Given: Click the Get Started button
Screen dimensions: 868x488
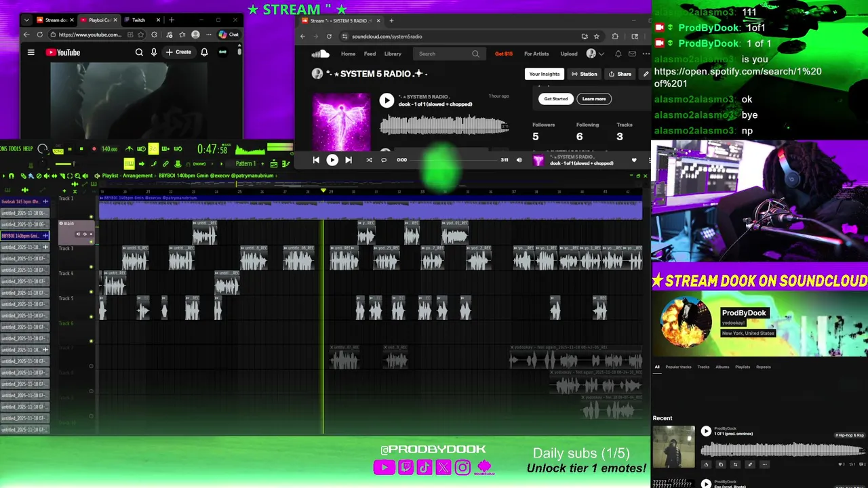Looking at the screenshot, I should [x=555, y=99].
